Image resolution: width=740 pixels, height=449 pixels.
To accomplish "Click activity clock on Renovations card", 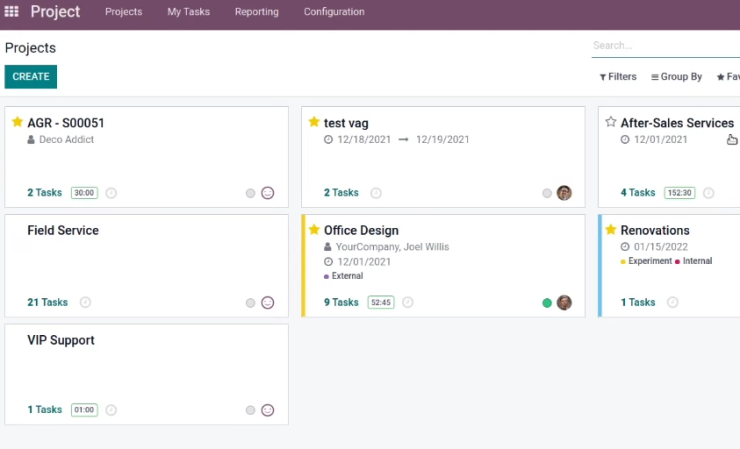I will (673, 302).
